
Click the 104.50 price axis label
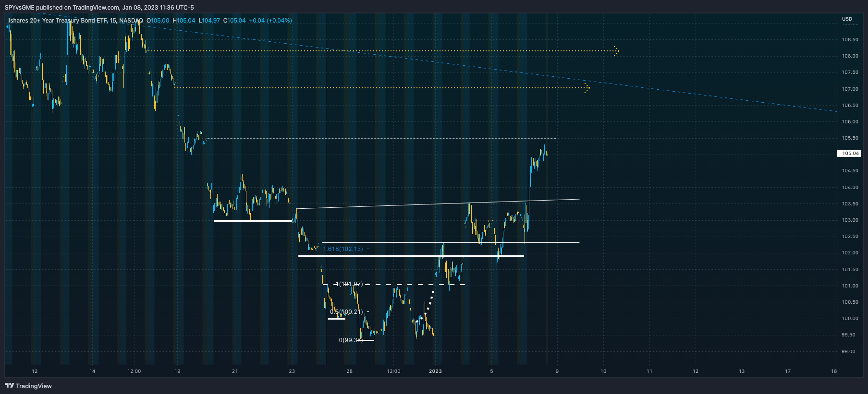coord(850,171)
